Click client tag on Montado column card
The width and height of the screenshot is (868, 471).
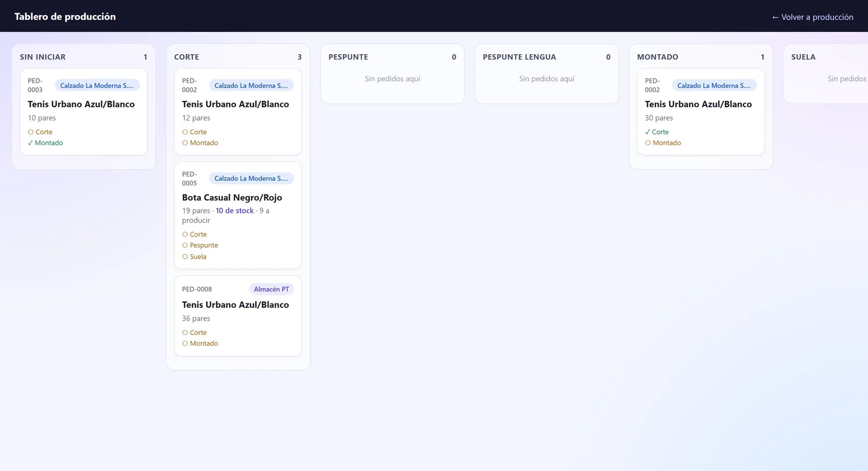coord(714,86)
